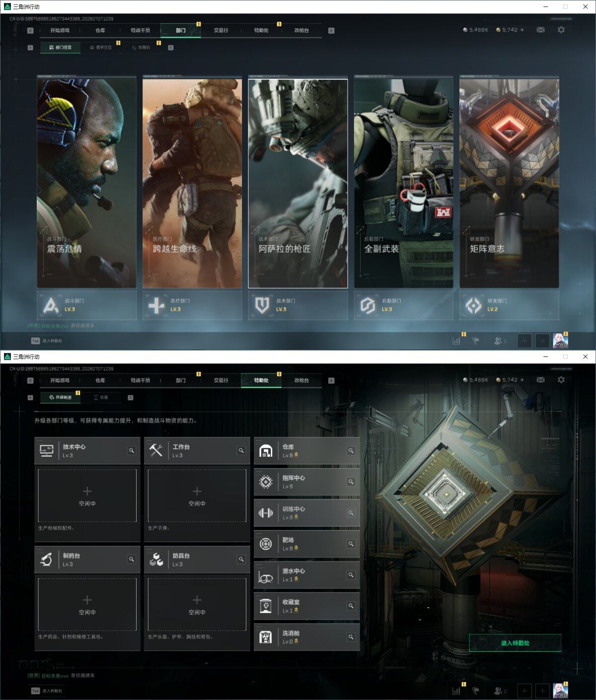The height and width of the screenshot is (700, 596).
Task: Open mail envelope icon in lower window
Action: 541,380
